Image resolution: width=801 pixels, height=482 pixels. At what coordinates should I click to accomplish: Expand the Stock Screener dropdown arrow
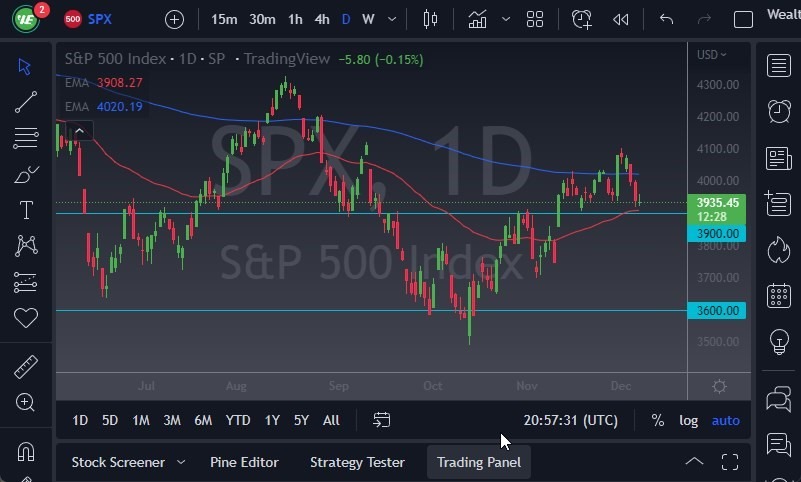181,462
